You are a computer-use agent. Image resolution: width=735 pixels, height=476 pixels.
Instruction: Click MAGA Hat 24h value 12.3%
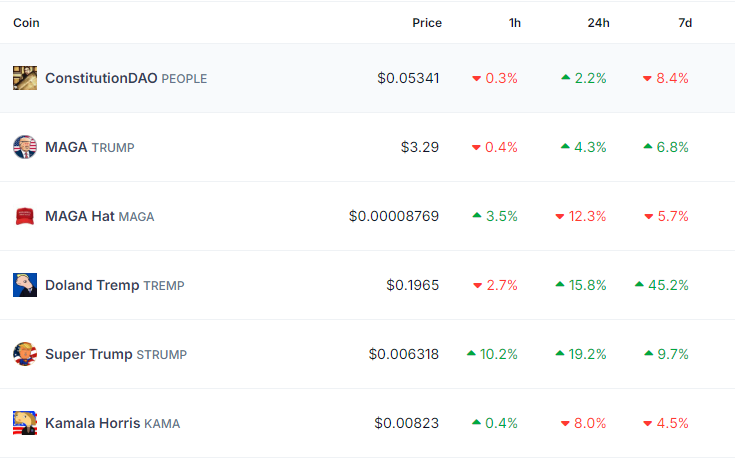tap(587, 216)
